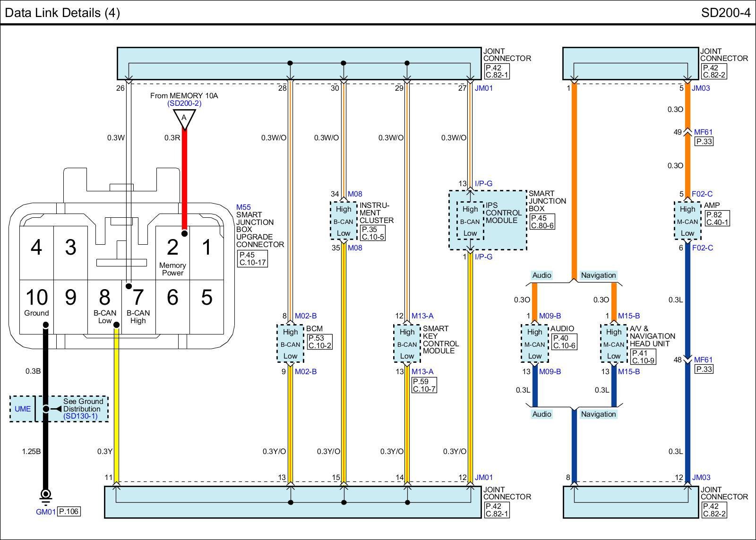The image size is (756, 540).
Task: Open page reference P.106 beside GM01
Action: point(69,512)
